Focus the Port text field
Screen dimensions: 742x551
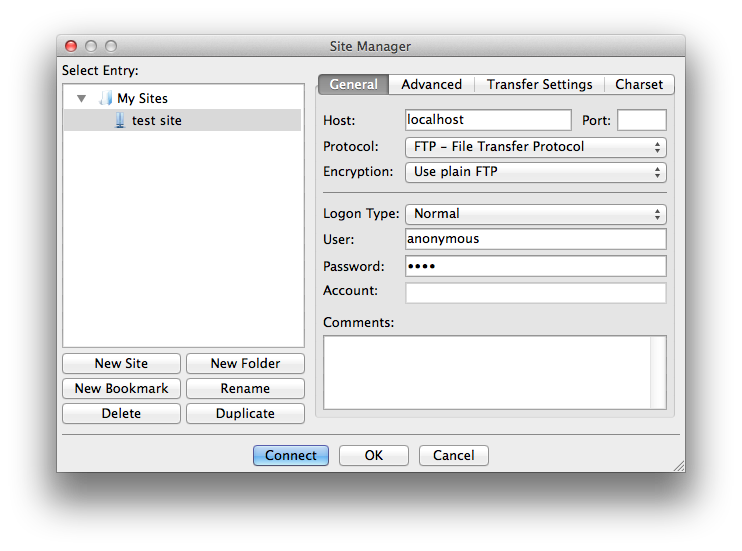[x=641, y=120]
